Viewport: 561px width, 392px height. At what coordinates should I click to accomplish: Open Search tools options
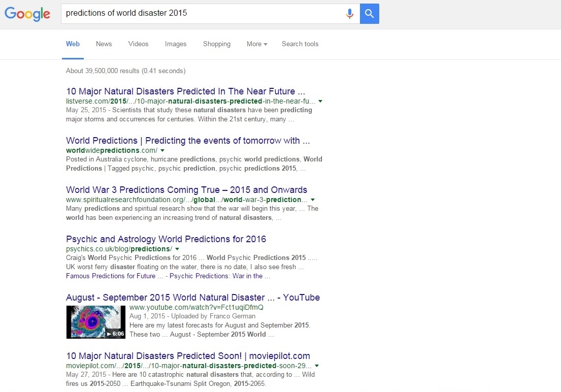pyautogui.click(x=300, y=44)
